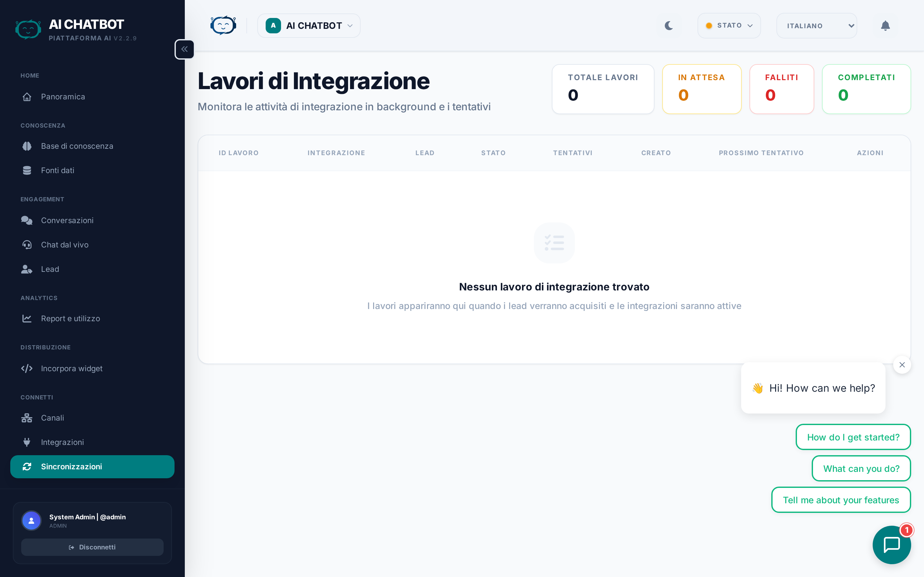Dismiss the chat greeting popup
Viewport: 924px width, 577px height.
pos(902,365)
